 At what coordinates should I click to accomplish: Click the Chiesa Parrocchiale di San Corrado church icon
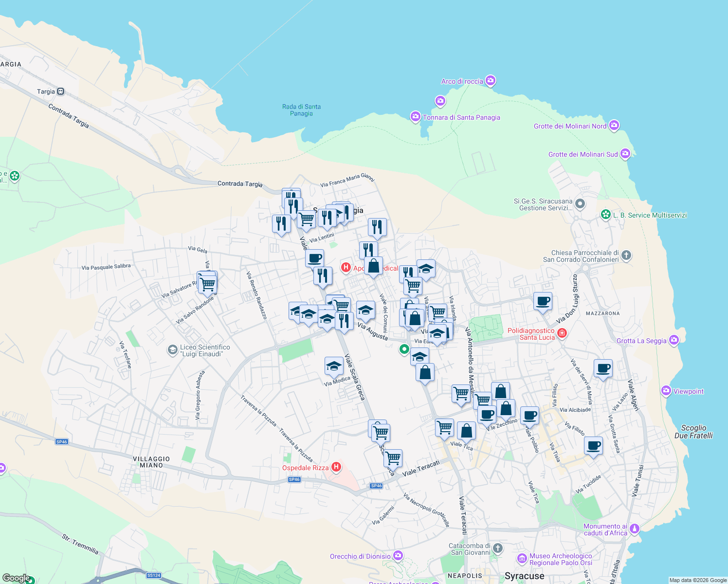[626, 255]
